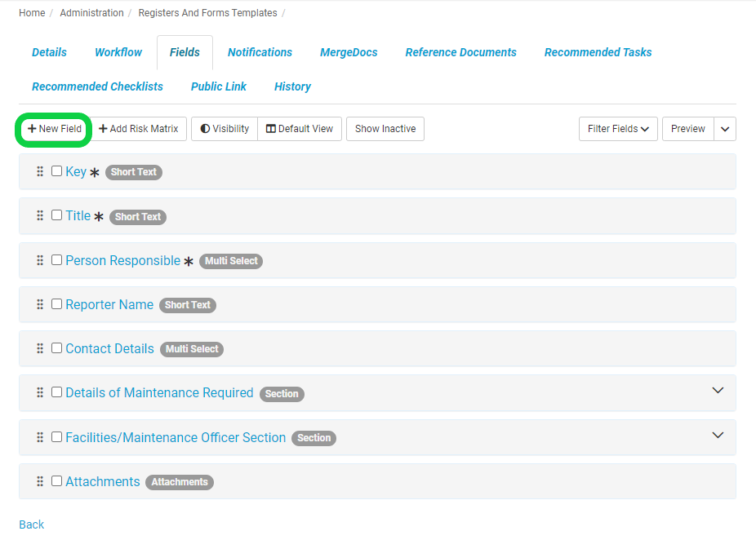Go to Home in the breadcrumb

coord(32,13)
